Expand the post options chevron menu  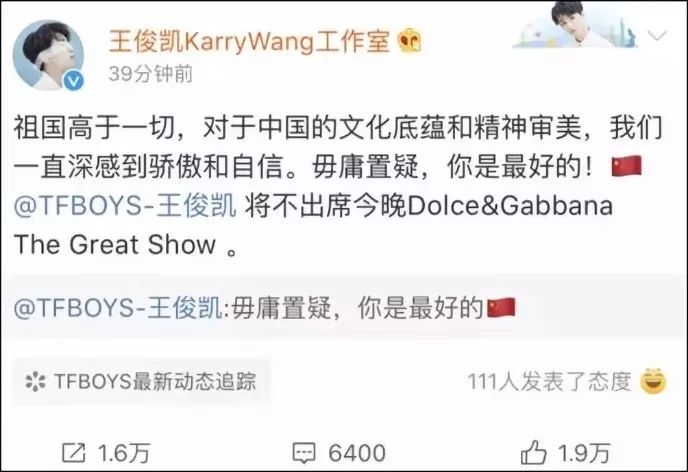click(657, 35)
